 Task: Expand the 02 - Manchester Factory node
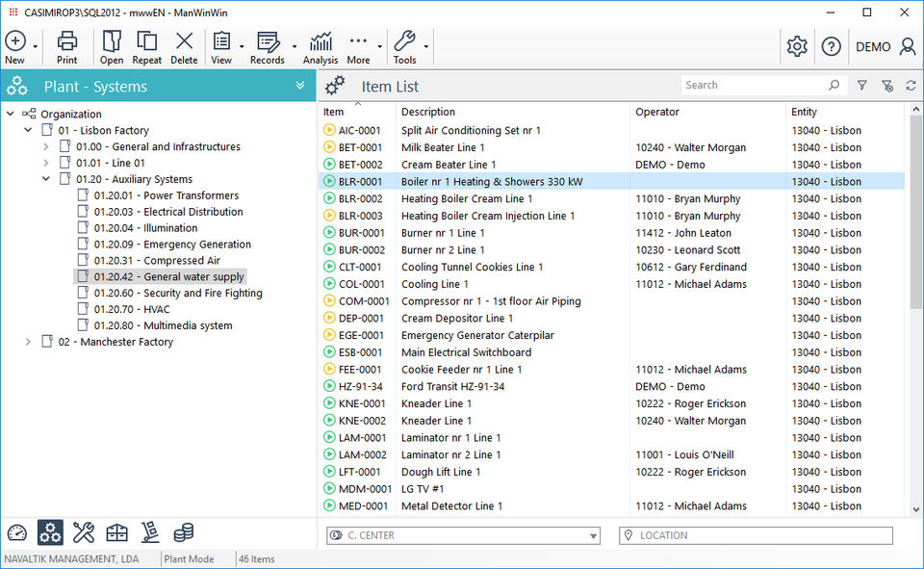pos(28,342)
